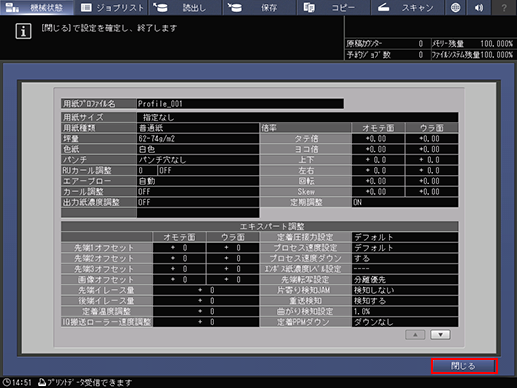Click the 定期調整 ON value field
Viewport: 517px width, 388px height.
point(405,202)
